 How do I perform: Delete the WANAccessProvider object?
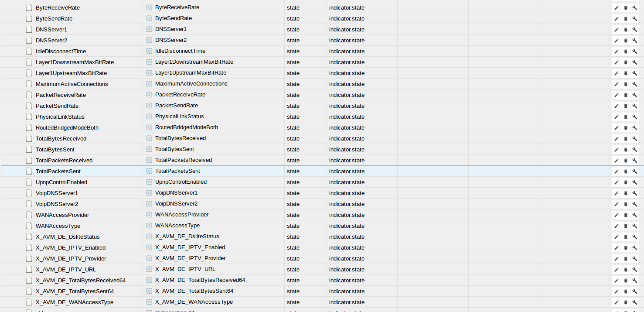[625, 215]
